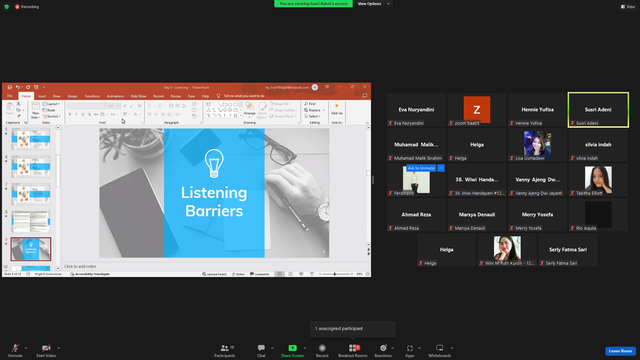Click the green encryption shield icon
This screenshot has width=640, height=360.
[x=7, y=7]
